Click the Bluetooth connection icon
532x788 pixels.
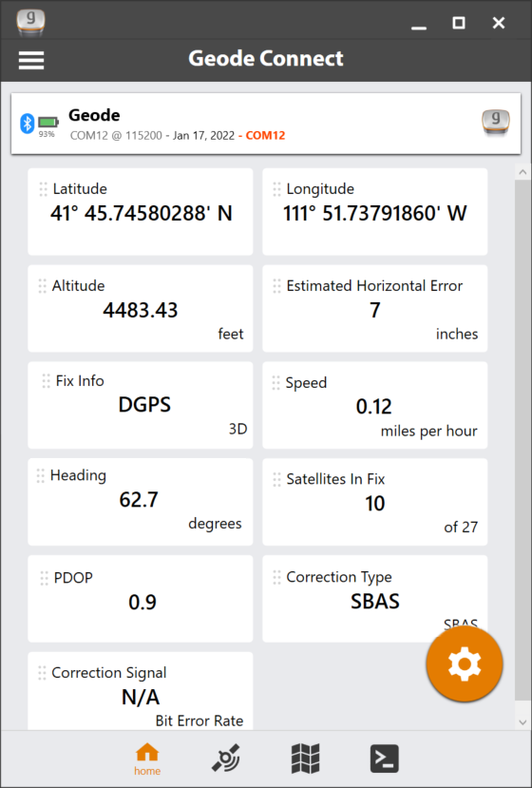[x=28, y=124]
